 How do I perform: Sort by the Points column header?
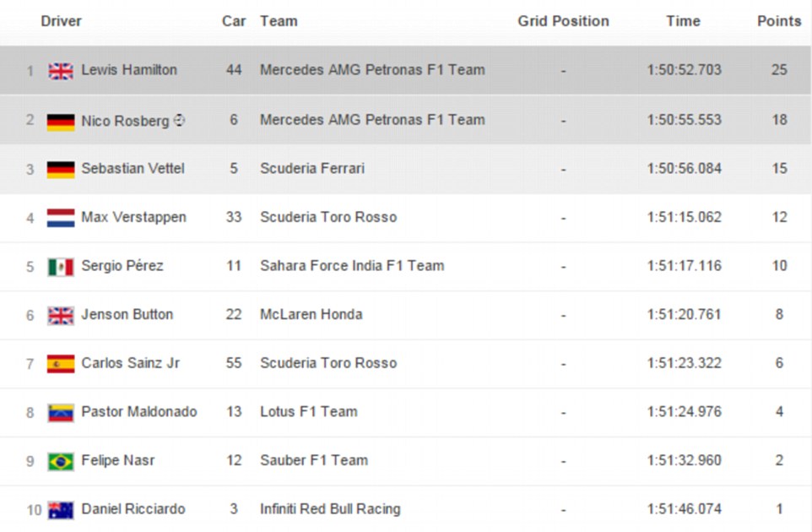[778, 21]
